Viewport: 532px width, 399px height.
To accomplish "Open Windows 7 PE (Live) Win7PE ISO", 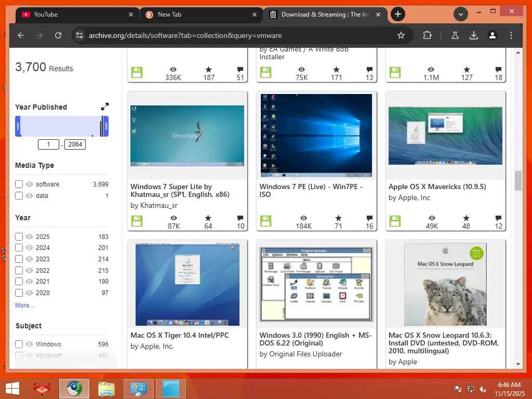I will [311, 191].
